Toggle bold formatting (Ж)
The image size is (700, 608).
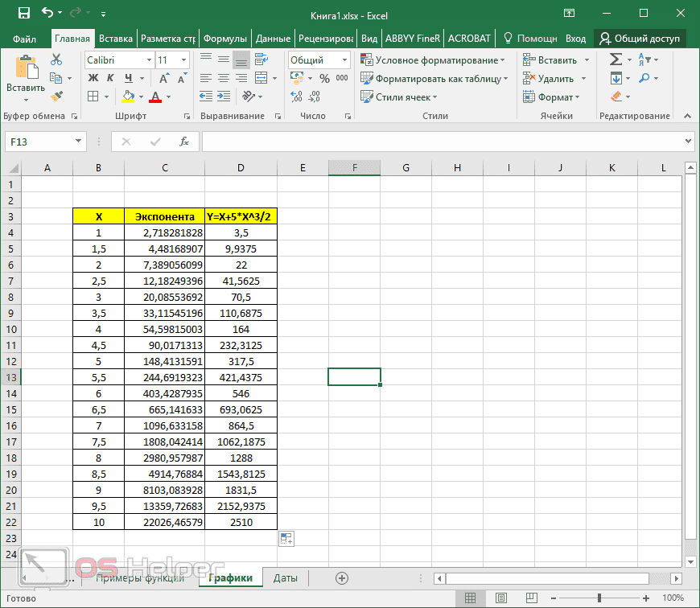click(93, 78)
